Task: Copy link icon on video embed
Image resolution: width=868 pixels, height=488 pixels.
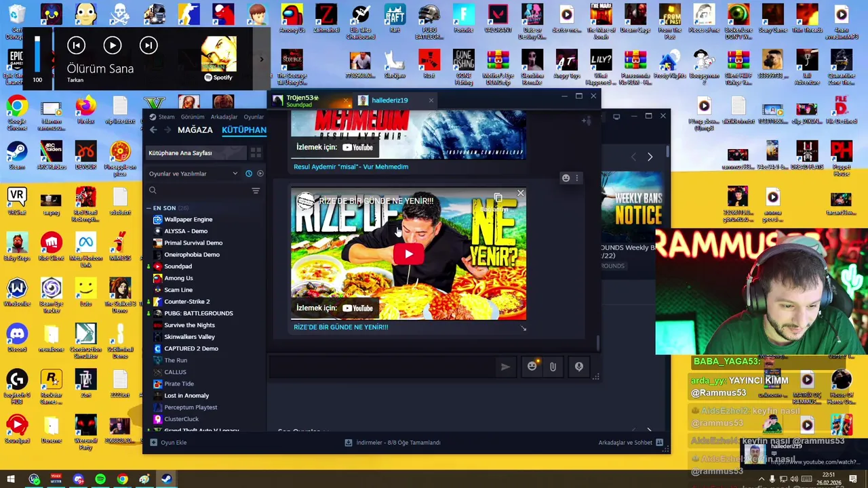Action: 498,199
